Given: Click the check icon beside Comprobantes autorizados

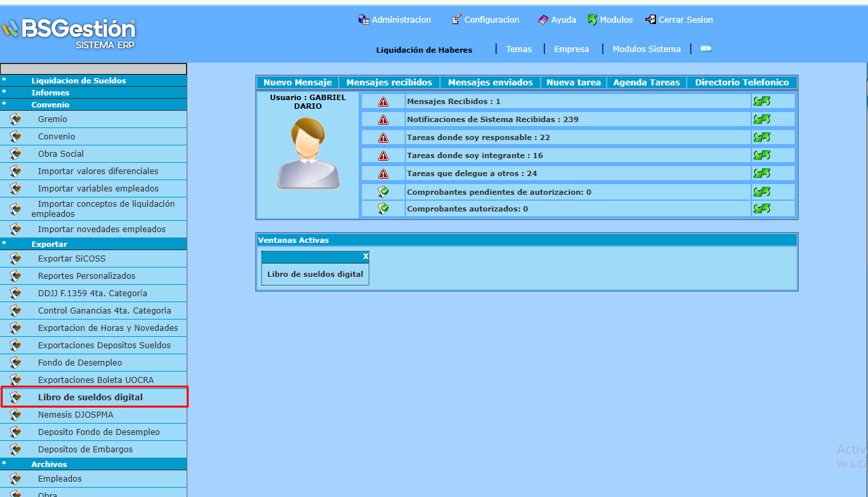Looking at the screenshot, I should click(383, 209).
